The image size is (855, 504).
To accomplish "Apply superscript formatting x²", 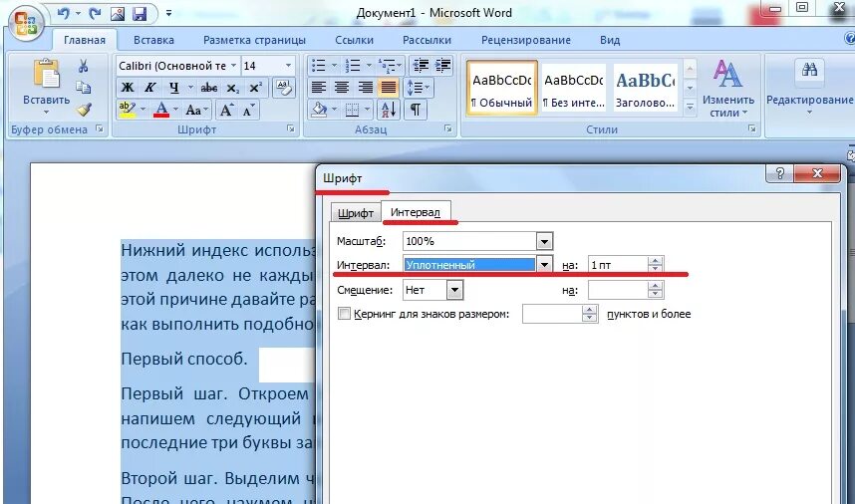I will pos(255,88).
